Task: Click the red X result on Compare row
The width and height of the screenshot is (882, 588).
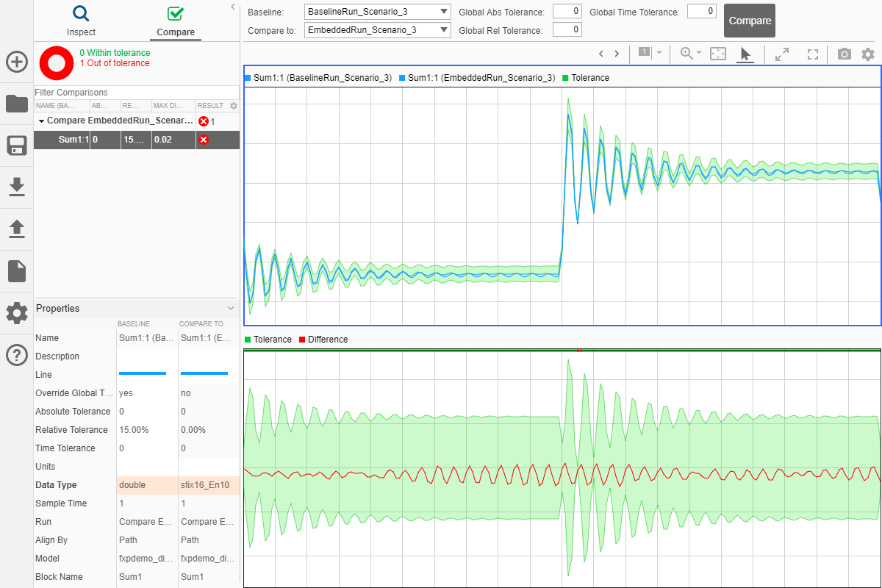Action: coord(204,121)
